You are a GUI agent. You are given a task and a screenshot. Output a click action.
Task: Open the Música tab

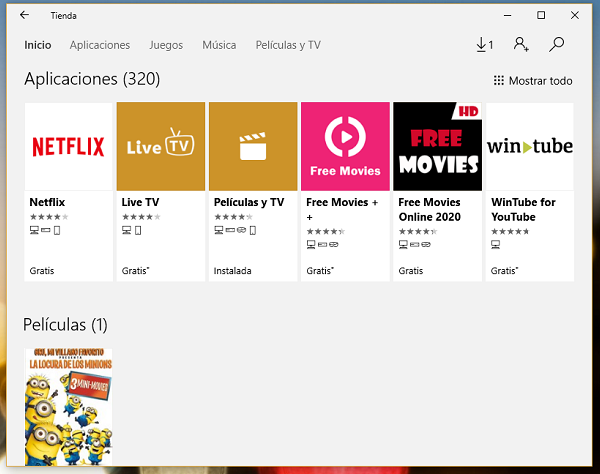coord(219,45)
